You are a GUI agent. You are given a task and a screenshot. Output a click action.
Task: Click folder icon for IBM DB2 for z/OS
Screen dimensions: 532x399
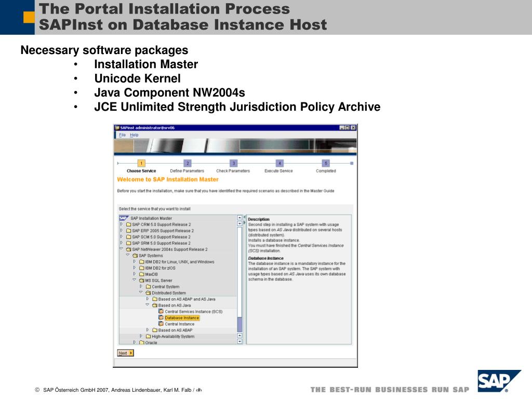(x=142, y=268)
